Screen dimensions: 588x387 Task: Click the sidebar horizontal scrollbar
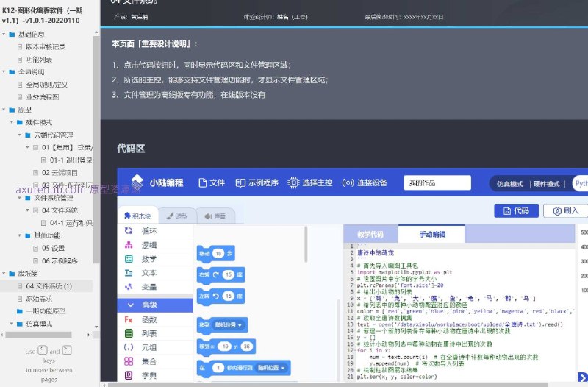[x=38, y=335]
